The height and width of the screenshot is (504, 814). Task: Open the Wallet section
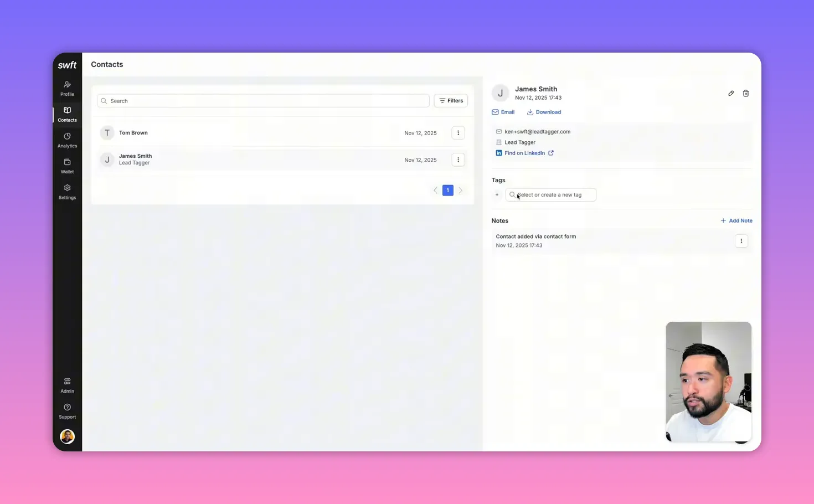click(67, 166)
